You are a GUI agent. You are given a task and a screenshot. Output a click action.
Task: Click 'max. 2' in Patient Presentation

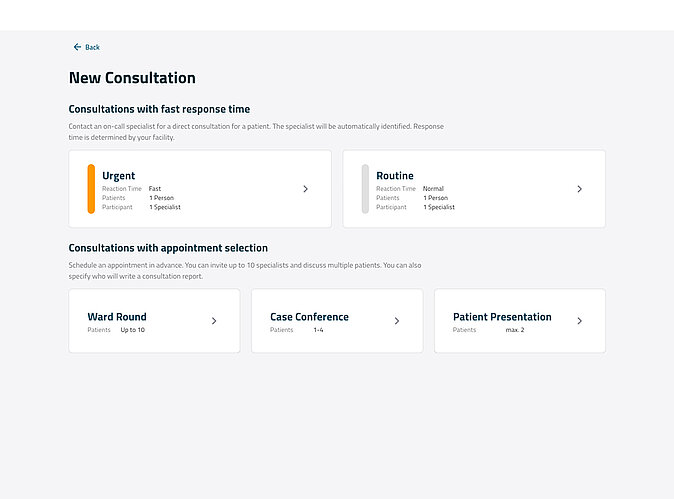[x=515, y=330]
